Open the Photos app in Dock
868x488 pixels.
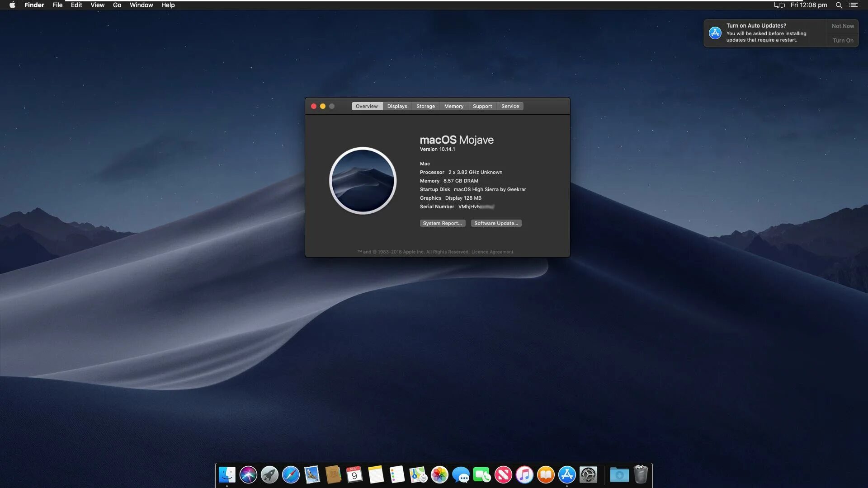click(439, 475)
